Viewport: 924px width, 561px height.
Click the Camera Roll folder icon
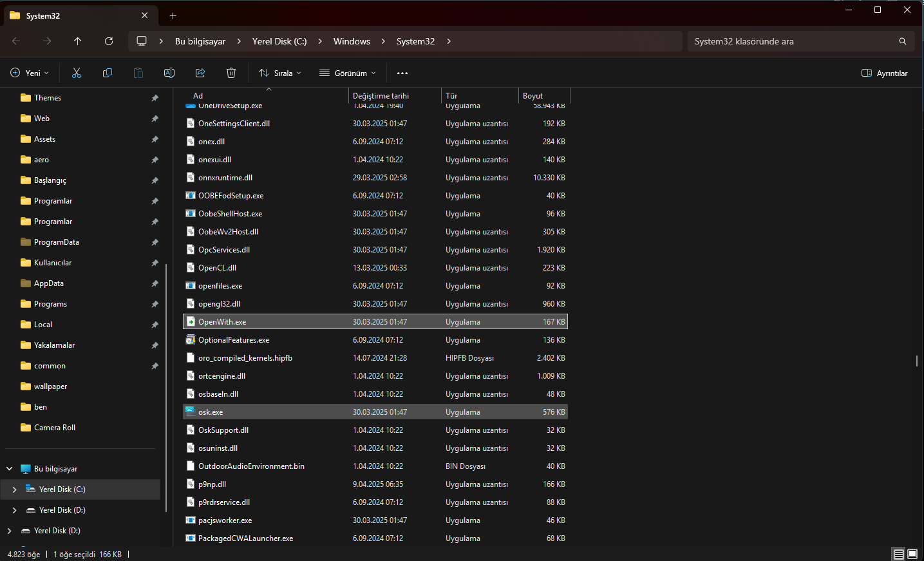(x=26, y=428)
